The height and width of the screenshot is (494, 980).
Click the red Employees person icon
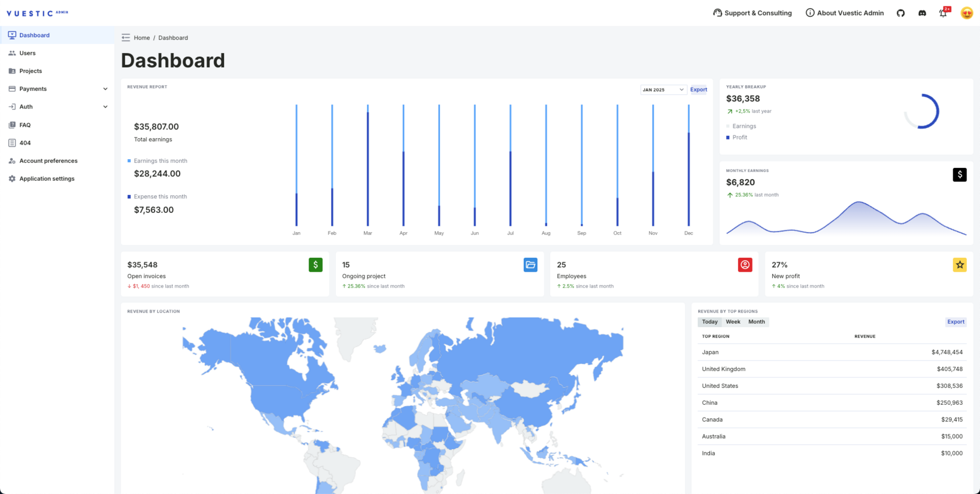pos(745,265)
